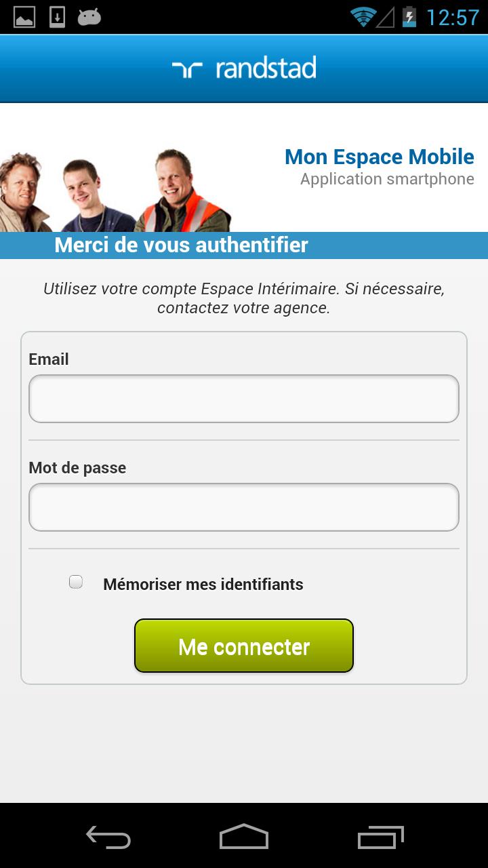Viewport: 488px width, 868px height.
Task: Tap the Me connecter button
Action: pos(243,646)
